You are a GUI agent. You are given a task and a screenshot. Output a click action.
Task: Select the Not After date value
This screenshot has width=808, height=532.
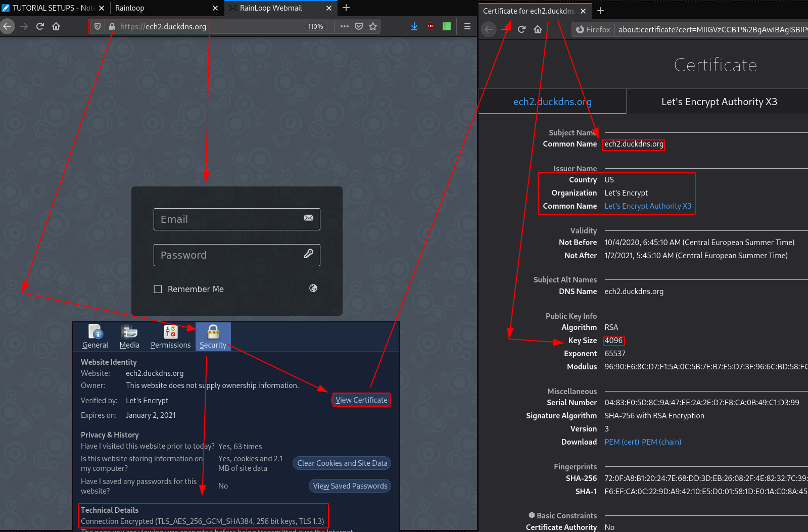696,256
